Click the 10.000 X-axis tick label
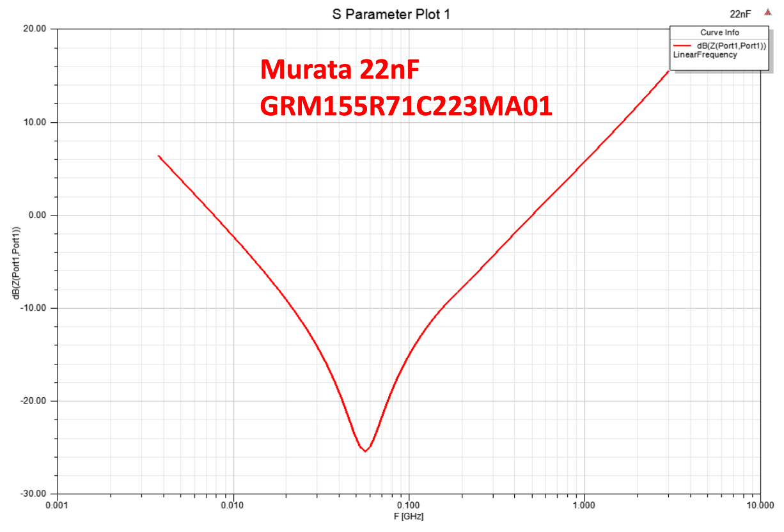The width and height of the screenshot is (784, 532). coord(759,505)
